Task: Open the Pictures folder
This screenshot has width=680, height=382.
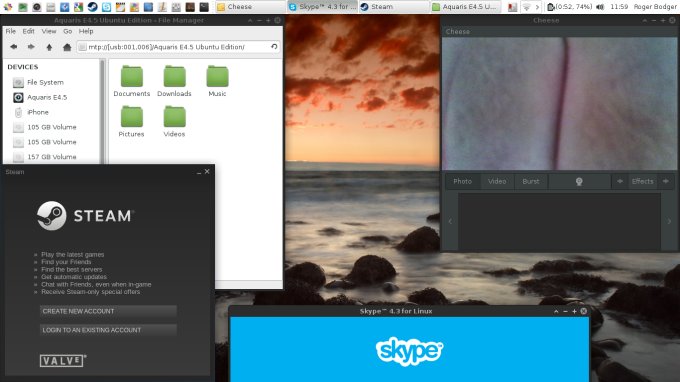Action: pos(131,122)
